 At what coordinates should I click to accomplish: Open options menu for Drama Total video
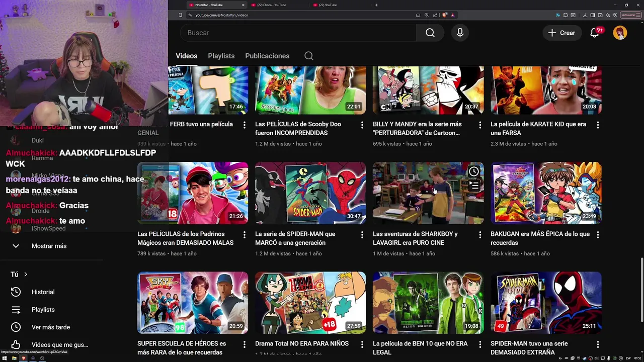click(362, 344)
